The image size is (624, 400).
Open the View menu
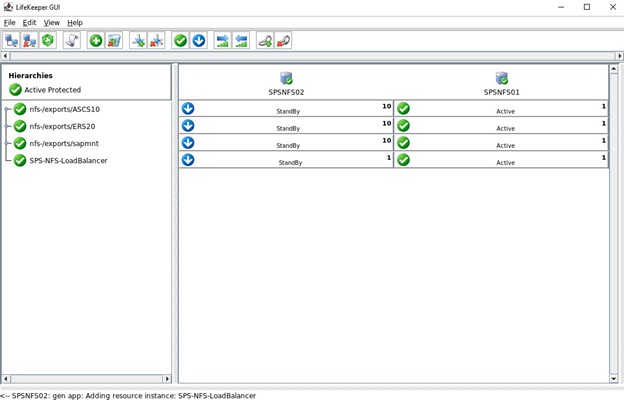coord(52,23)
